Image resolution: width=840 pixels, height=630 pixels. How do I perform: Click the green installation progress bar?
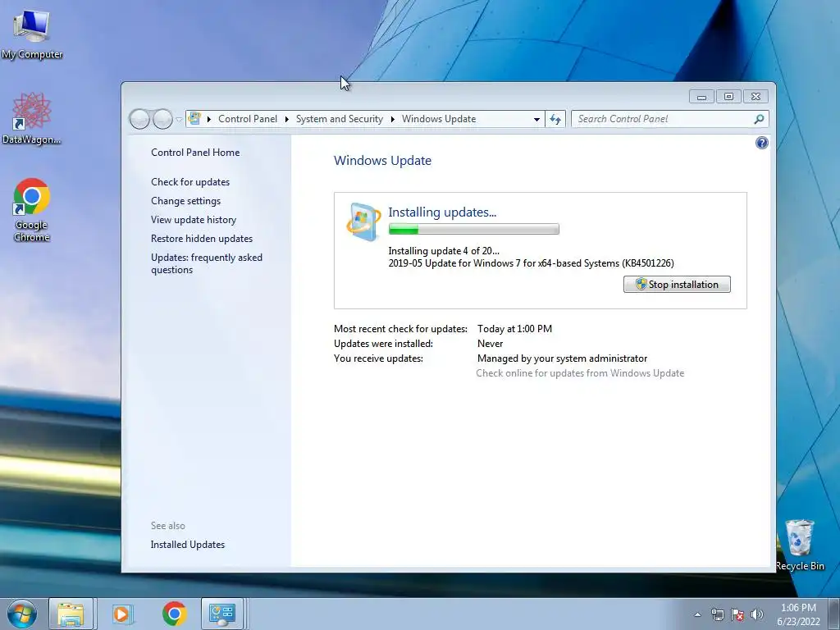pyautogui.click(x=473, y=230)
